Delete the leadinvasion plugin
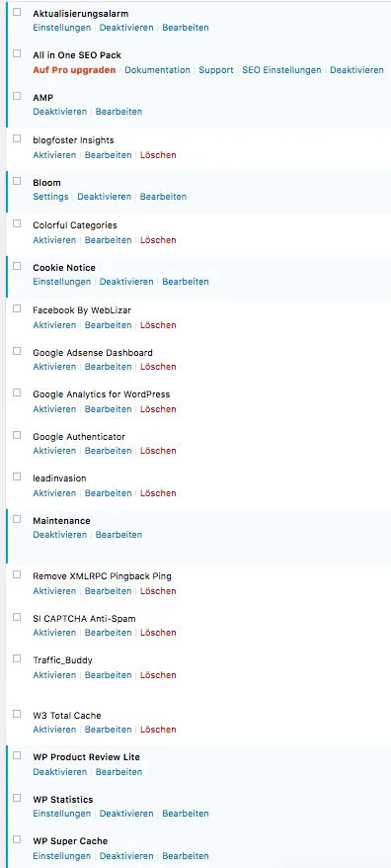 (x=158, y=493)
